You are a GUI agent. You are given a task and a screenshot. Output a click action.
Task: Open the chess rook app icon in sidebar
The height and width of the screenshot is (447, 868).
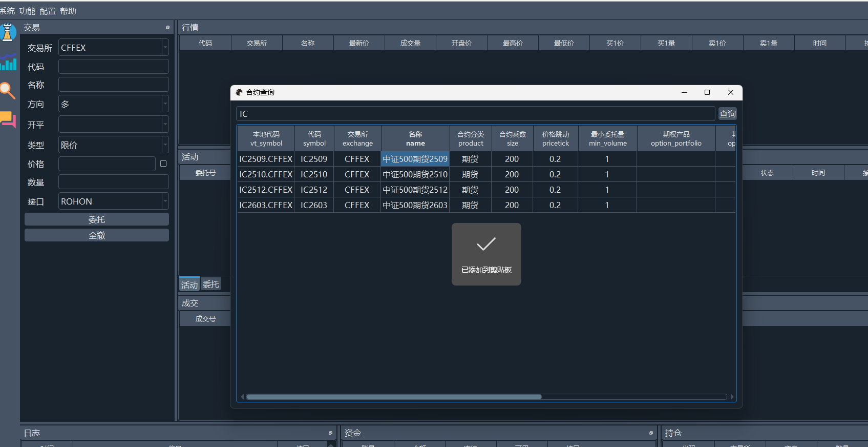(x=7, y=32)
